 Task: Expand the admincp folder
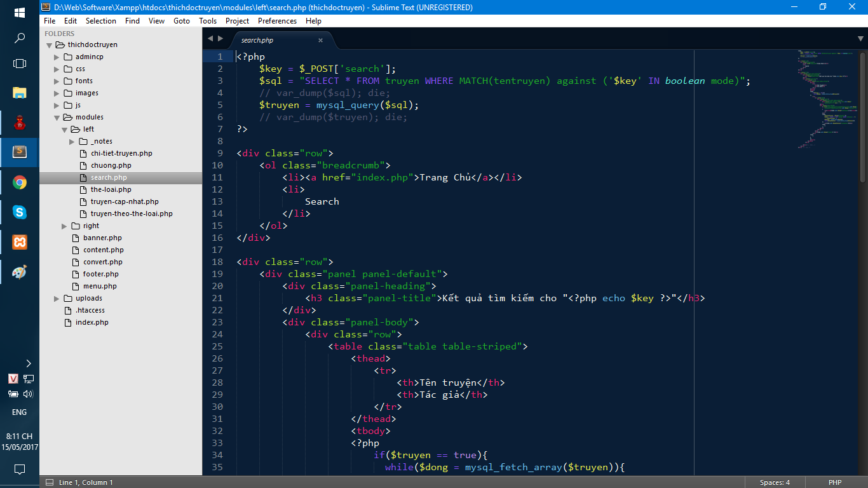coord(57,57)
